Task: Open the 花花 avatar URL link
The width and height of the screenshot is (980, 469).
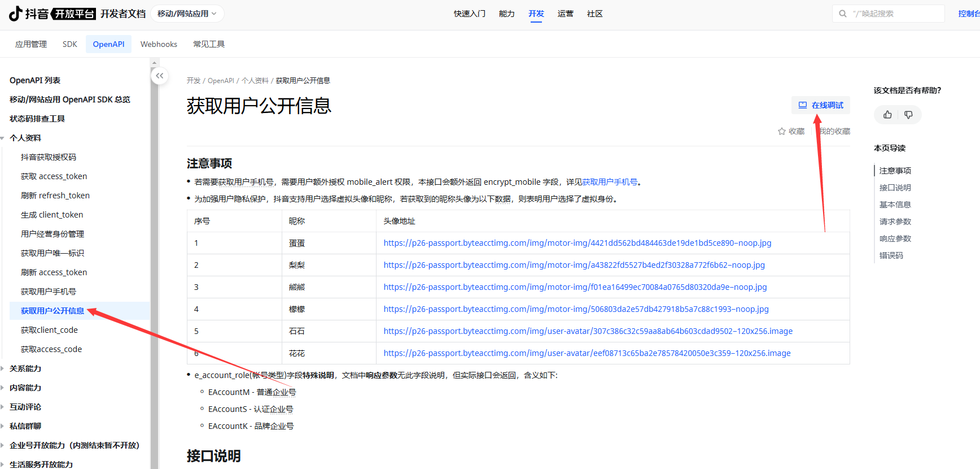Action: (587, 353)
